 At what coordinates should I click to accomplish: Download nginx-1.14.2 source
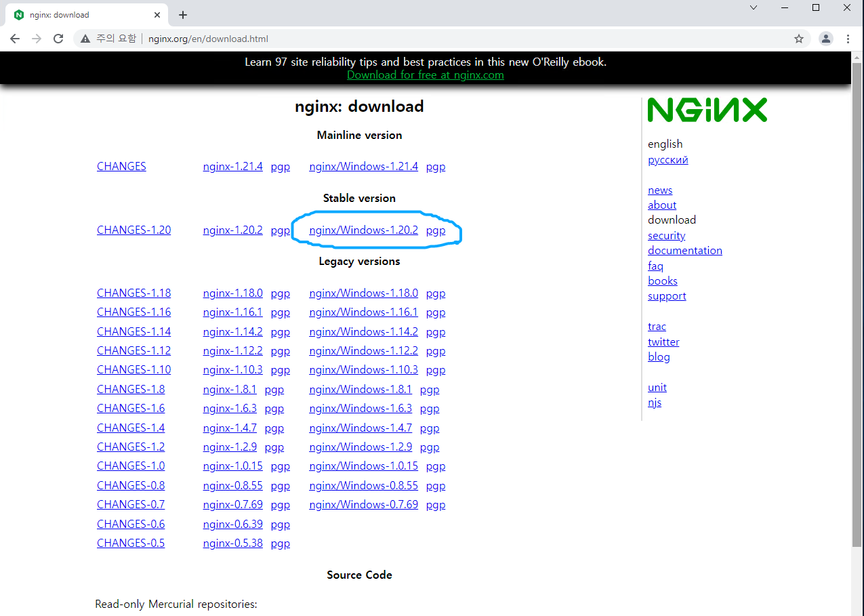point(232,331)
